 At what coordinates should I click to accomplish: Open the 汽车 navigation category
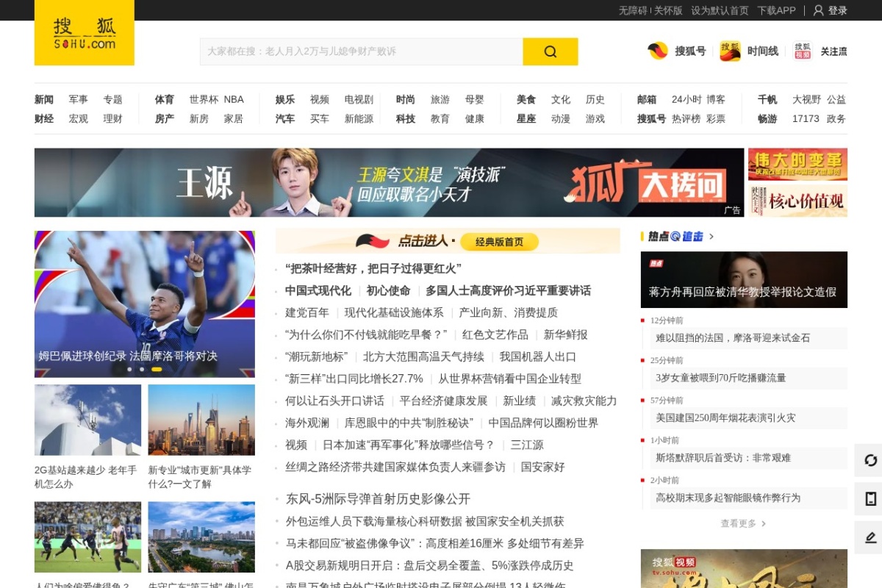285,118
